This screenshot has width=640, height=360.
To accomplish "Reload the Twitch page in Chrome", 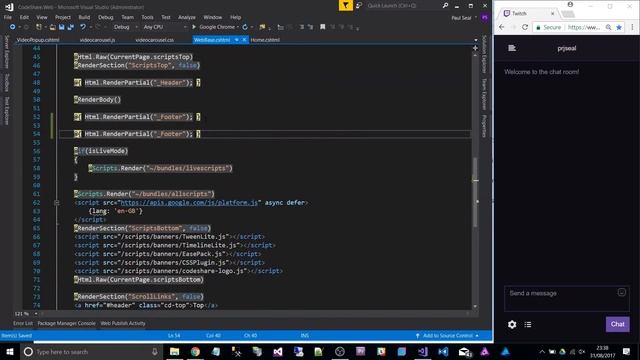I will click(x=525, y=27).
